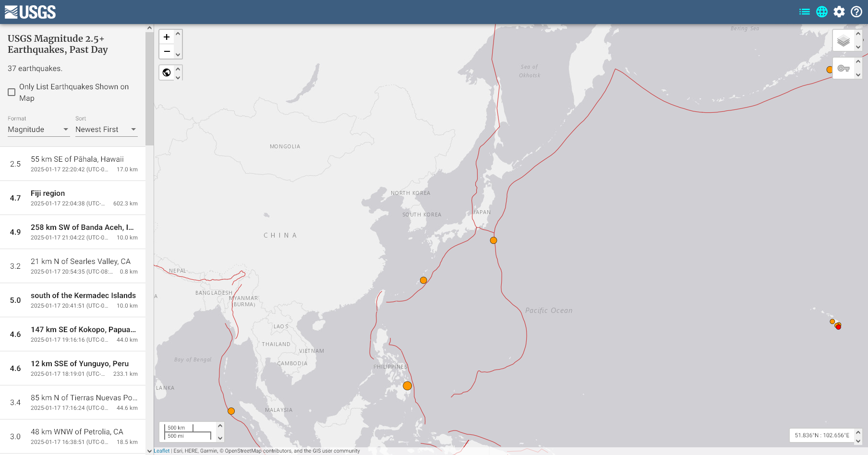Screen dimensions: 868x455
Task: Open the help question mark icon
Action: coord(856,12)
